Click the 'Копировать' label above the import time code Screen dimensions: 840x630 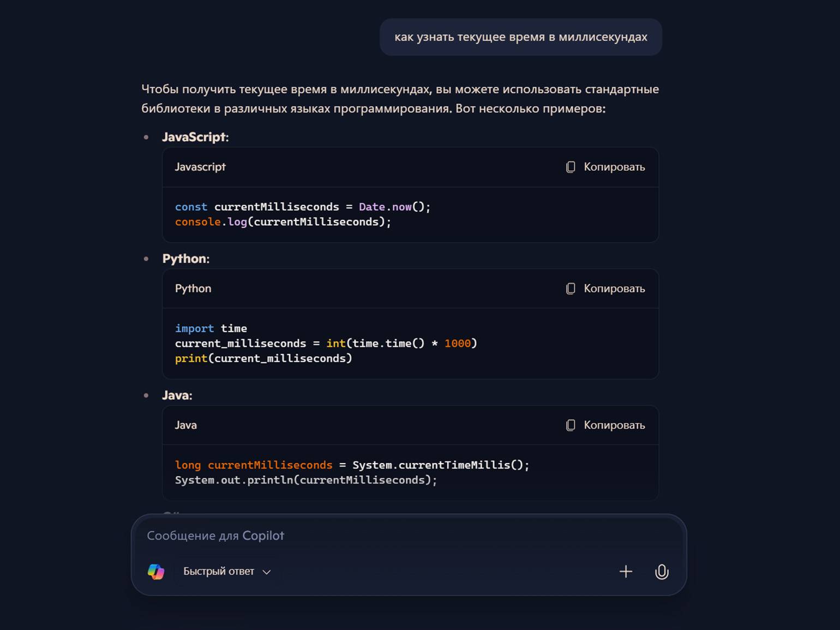(x=614, y=289)
